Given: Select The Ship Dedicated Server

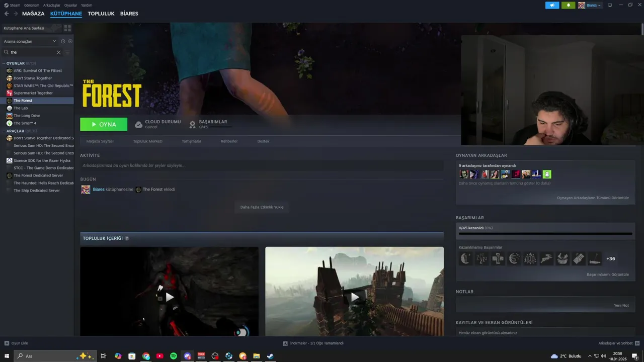Looking at the screenshot, I should click(x=37, y=191).
